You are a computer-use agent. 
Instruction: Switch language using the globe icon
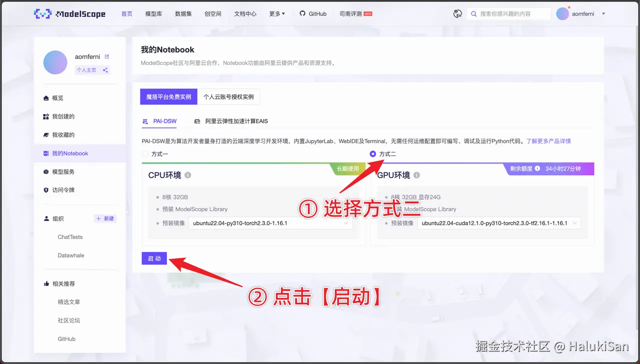pos(457,14)
